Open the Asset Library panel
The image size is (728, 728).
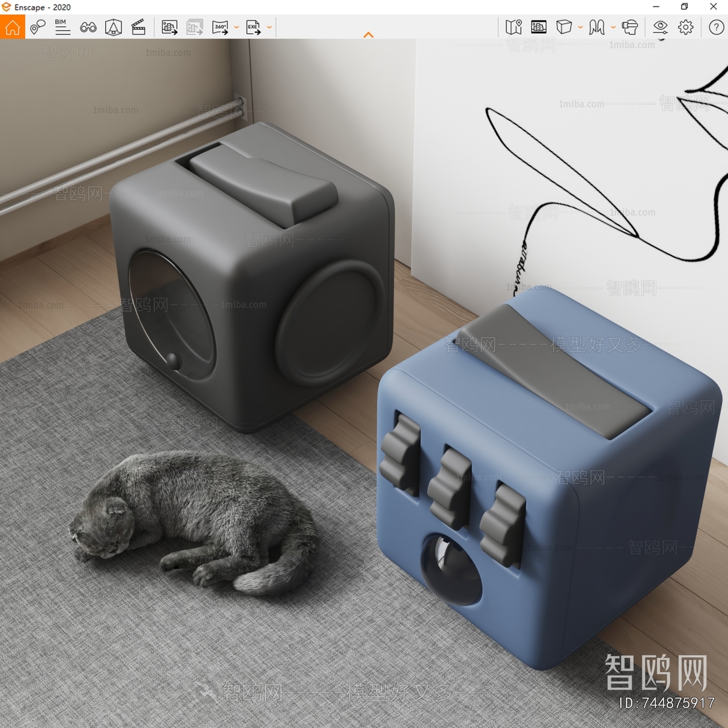tap(539, 27)
